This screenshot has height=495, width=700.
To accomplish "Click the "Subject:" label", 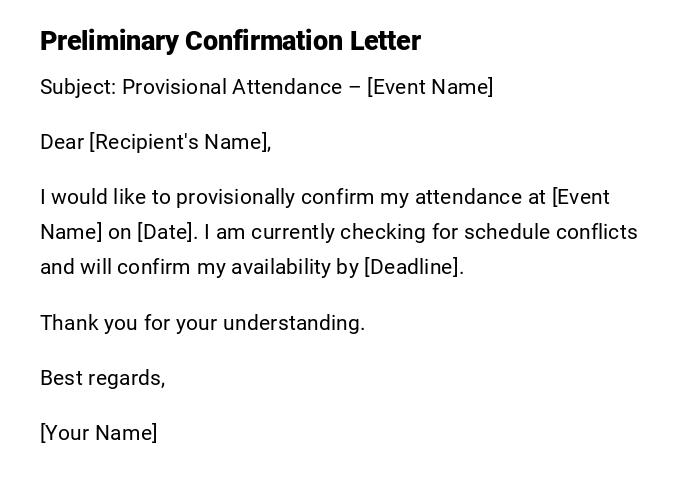I will (78, 87).
